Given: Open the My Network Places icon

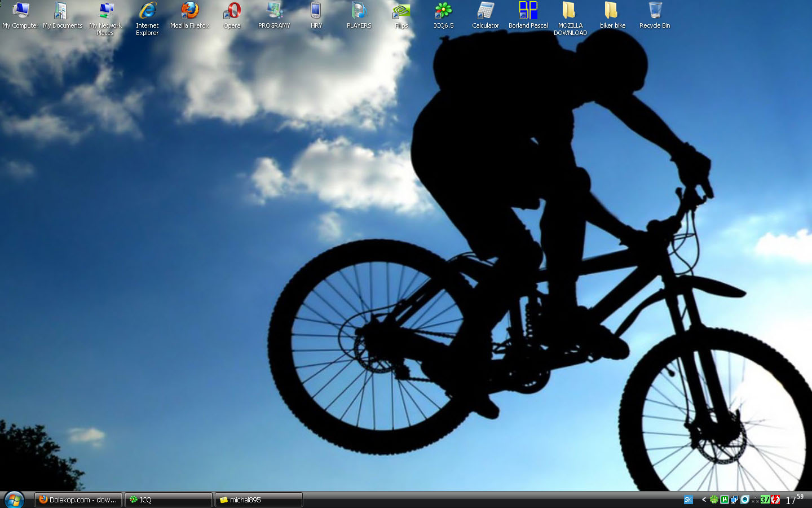Looking at the screenshot, I should tap(105, 11).
